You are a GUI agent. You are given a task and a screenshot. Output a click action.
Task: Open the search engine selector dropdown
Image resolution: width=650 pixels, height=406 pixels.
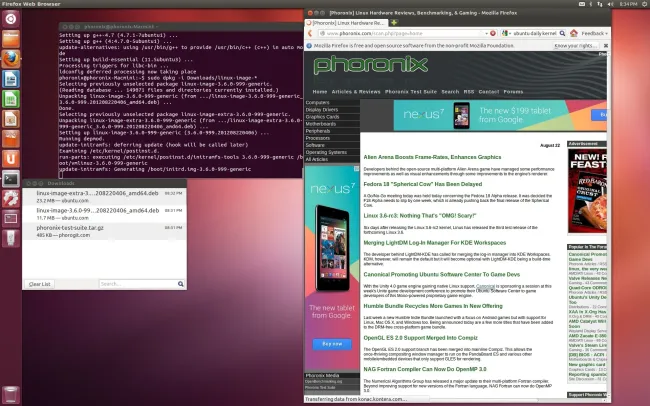pyautogui.click(x=506, y=33)
